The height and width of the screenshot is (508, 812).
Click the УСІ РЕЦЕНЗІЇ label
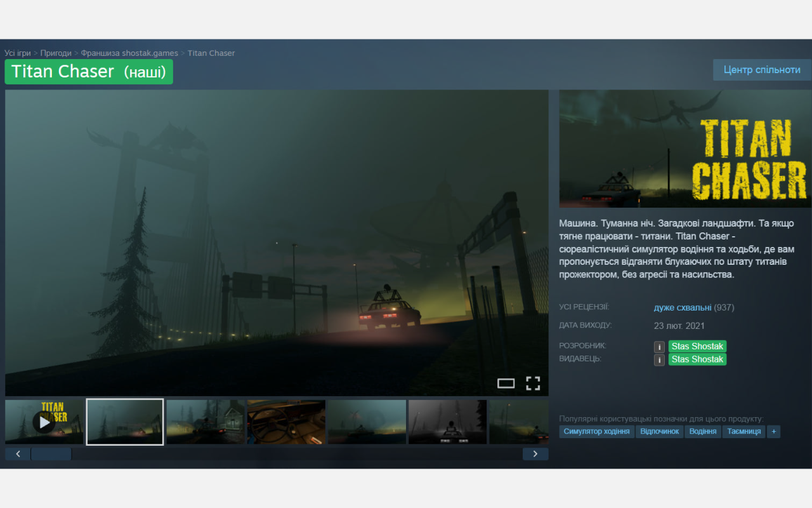(584, 307)
